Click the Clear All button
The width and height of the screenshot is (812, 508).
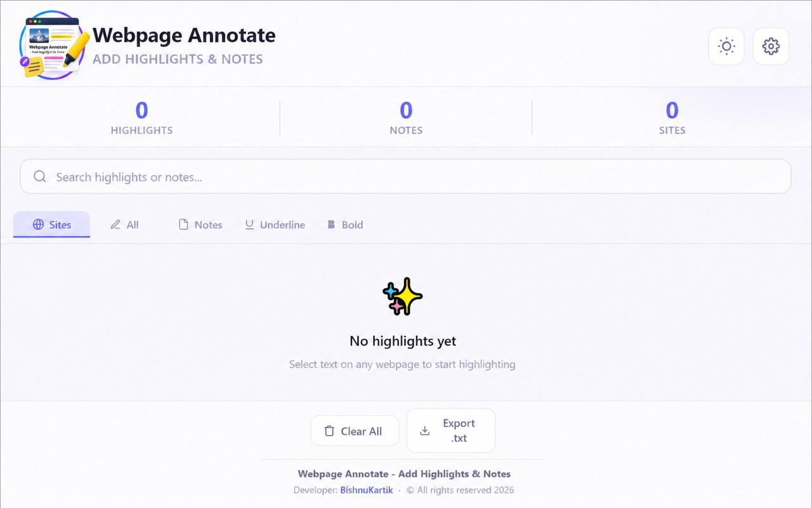(355, 431)
